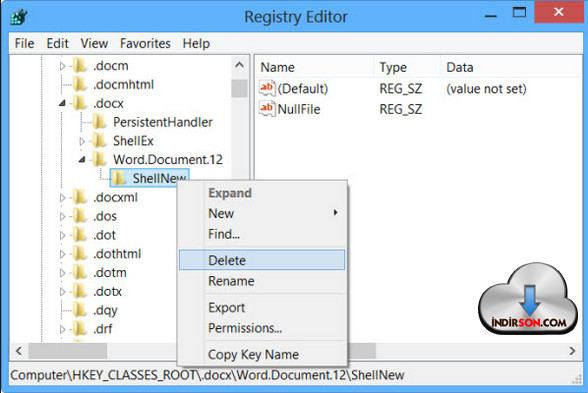
Task: Select Export in the context menu
Action: pyautogui.click(x=262, y=308)
